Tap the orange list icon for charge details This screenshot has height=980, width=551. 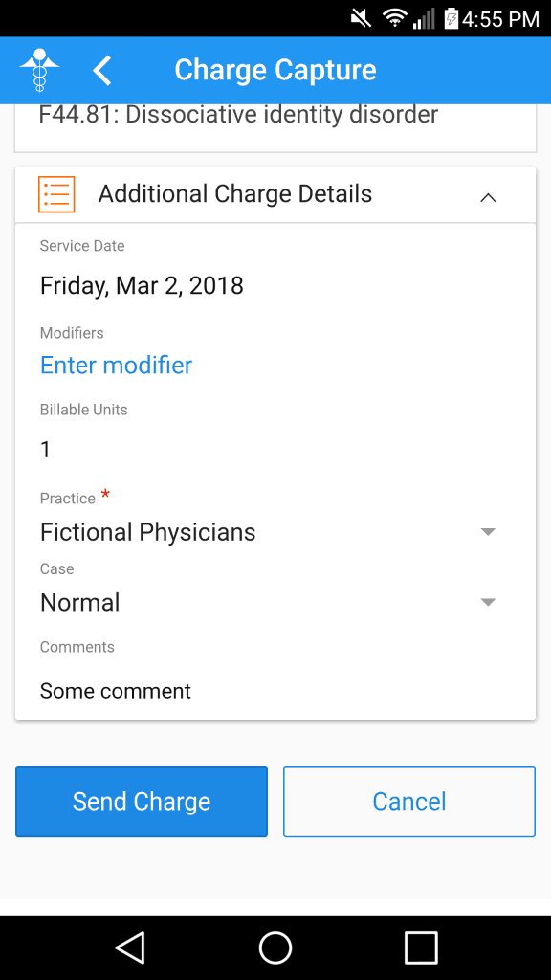56,194
